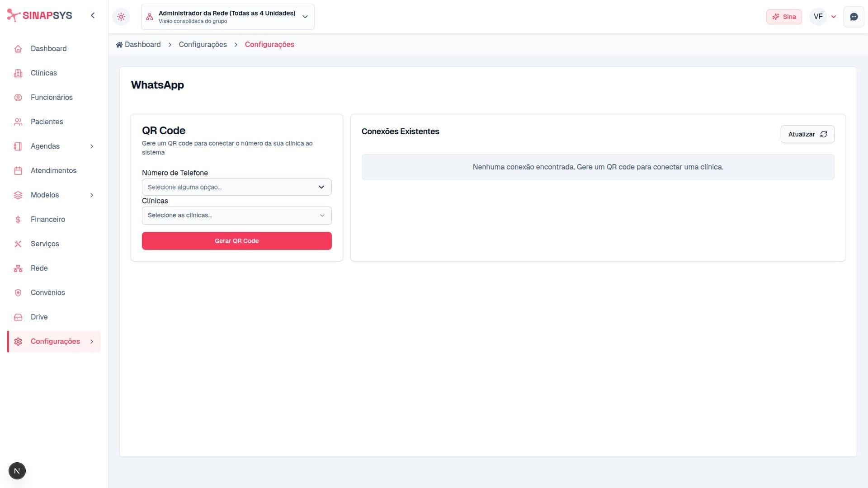This screenshot has height=488, width=868.
Task: Open the network unit selector dropdown
Action: point(227,17)
